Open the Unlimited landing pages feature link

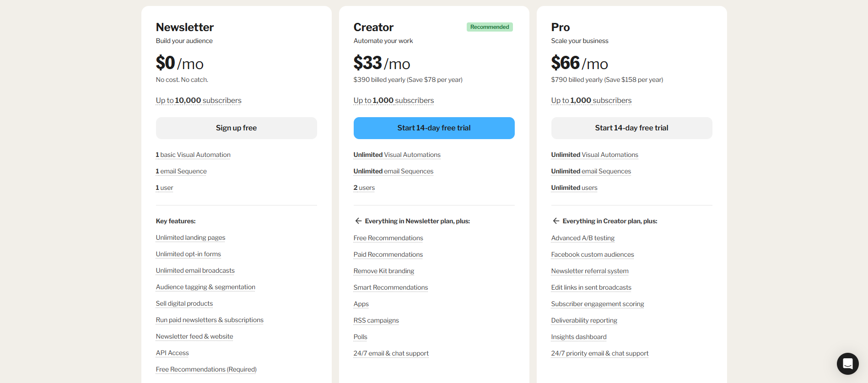point(190,237)
